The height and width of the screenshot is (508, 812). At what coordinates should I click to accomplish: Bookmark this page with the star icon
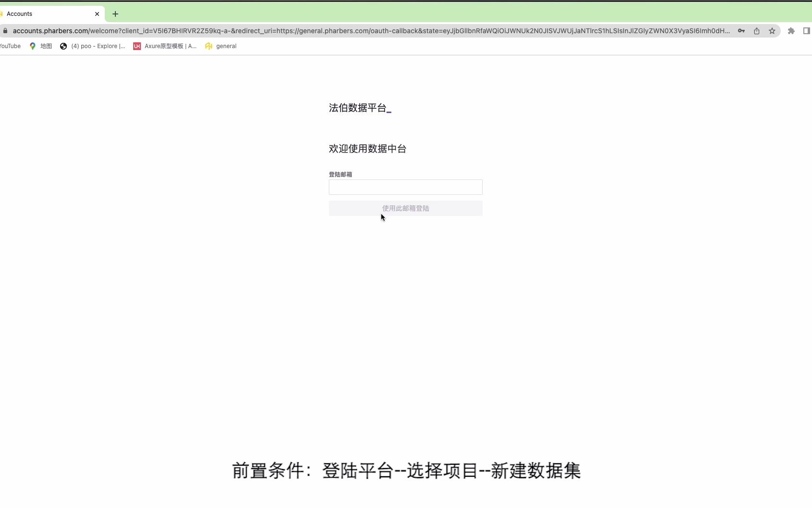click(x=772, y=31)
